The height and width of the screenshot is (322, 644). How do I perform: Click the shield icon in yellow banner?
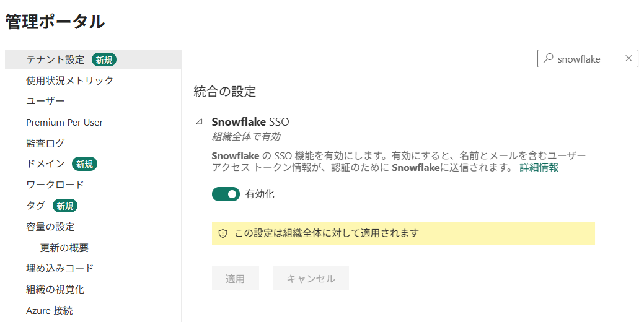(x=223, y=233)
